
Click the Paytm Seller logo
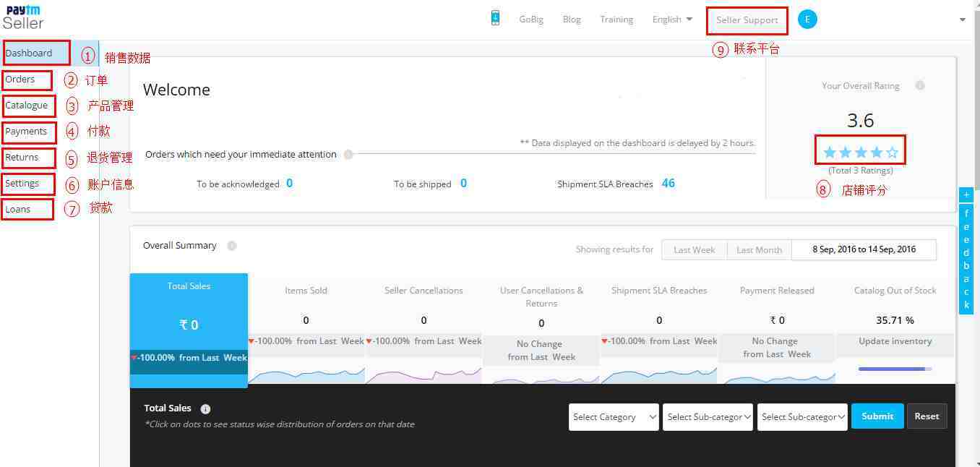coord(22,17)
